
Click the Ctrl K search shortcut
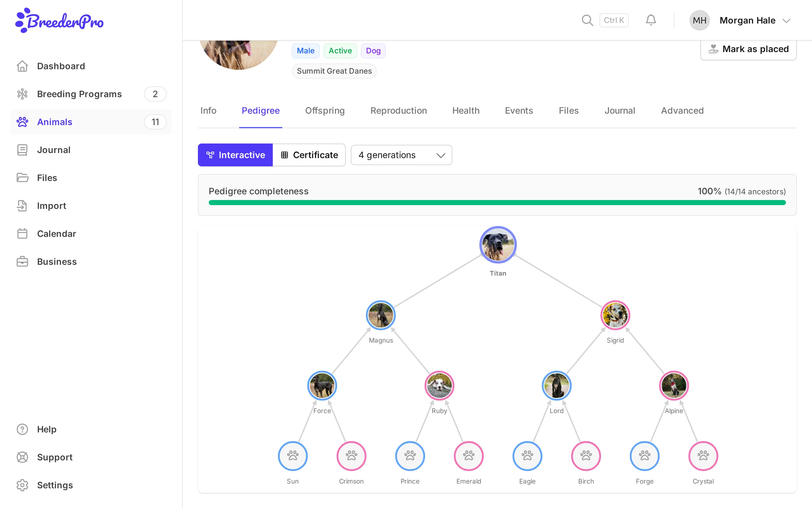click(x=614, y=20)
